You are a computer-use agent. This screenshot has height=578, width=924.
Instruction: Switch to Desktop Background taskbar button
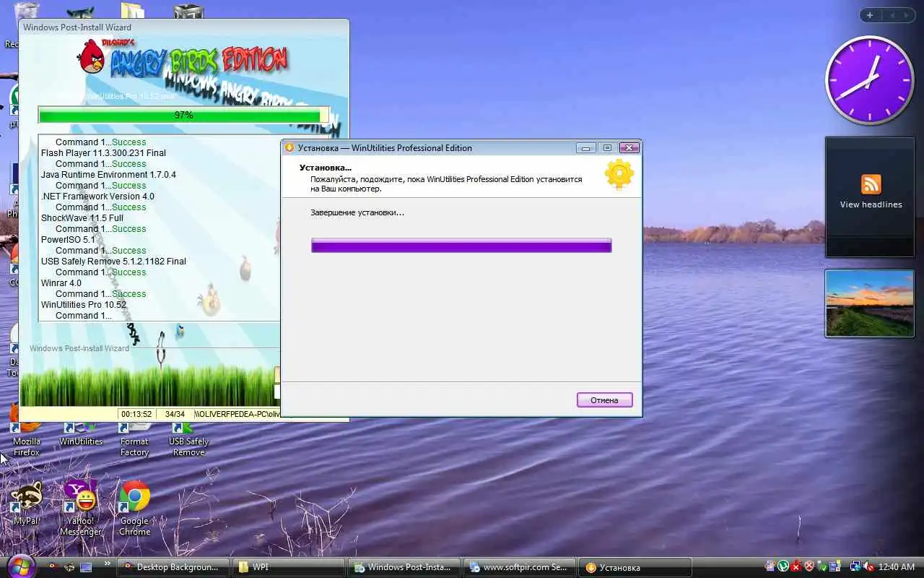tap(174, 567)
